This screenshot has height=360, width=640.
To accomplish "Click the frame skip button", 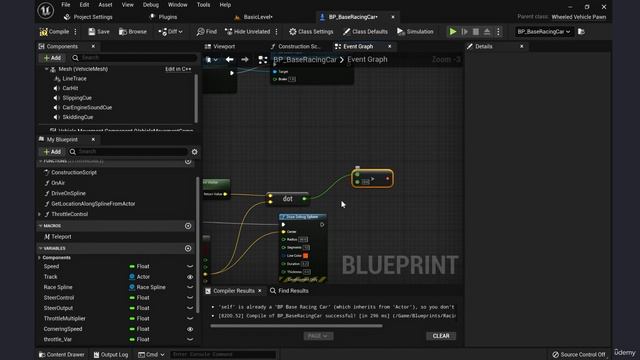I will (464, 31).
